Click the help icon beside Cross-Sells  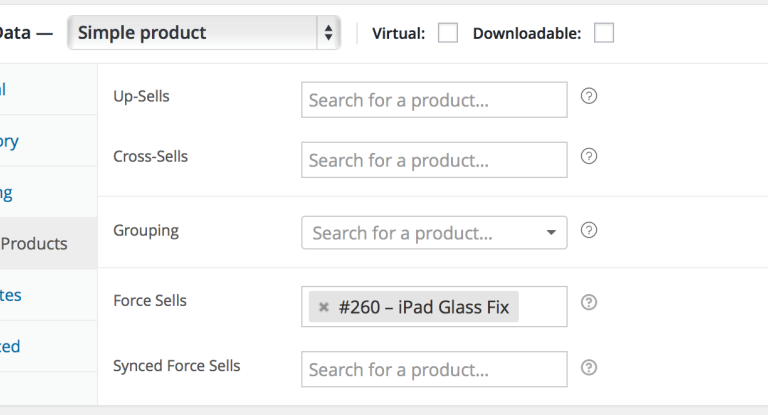pos(589,156)
